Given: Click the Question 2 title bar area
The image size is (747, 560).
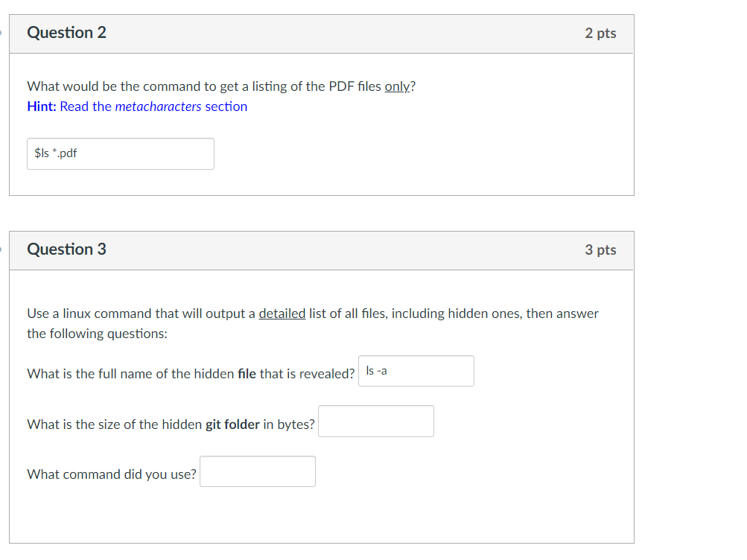Looking at the screenshot, I should [x=322, y=33].
